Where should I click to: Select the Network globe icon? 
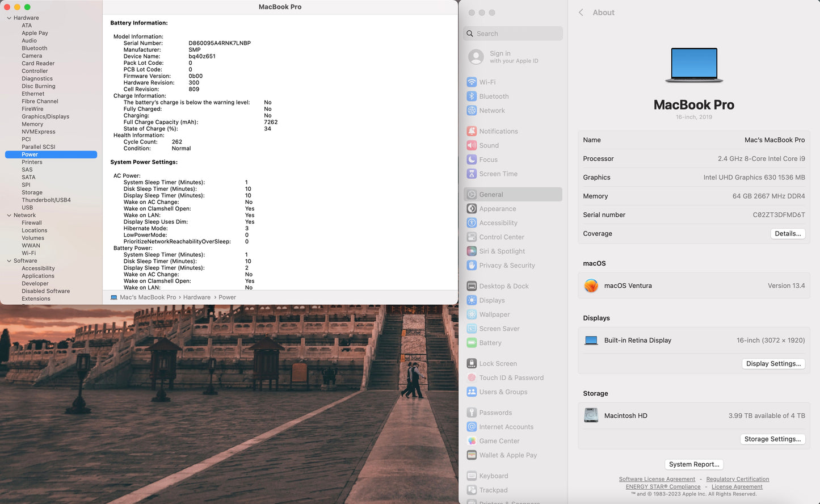pos(472,111)
